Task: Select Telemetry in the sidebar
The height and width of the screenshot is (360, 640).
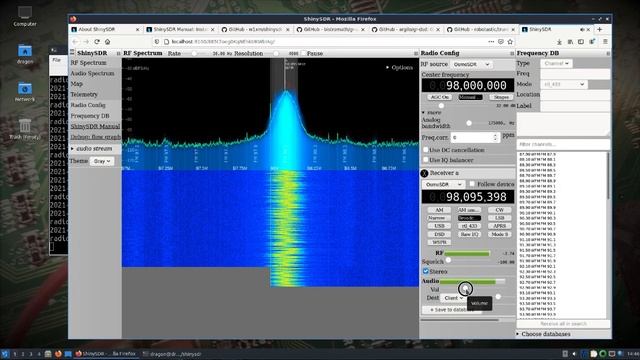Action: tap(84, 94)
